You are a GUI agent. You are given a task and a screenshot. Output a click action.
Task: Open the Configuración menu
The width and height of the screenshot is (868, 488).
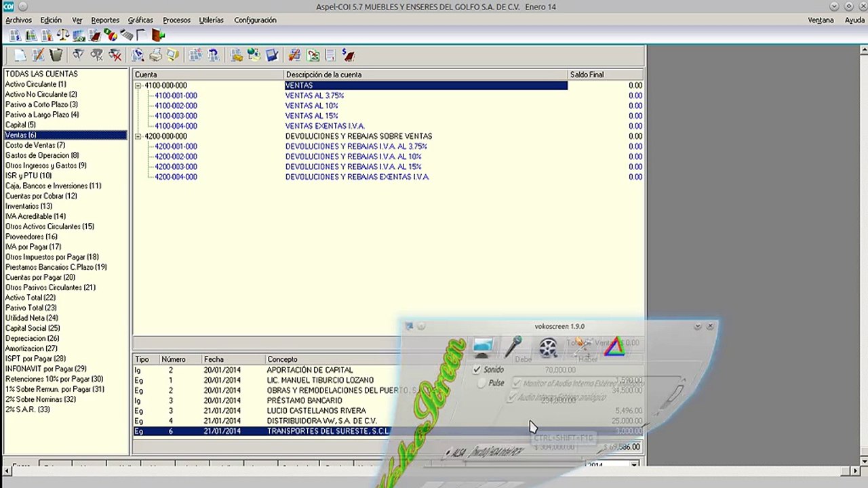coord(255,20)
